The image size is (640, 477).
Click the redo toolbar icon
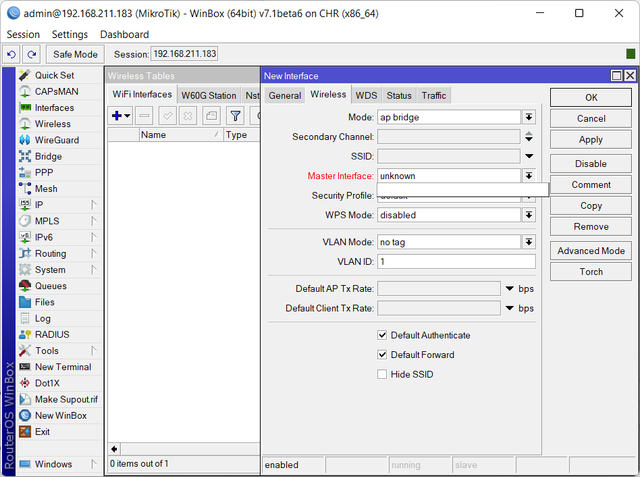click(x=31, y=54)
